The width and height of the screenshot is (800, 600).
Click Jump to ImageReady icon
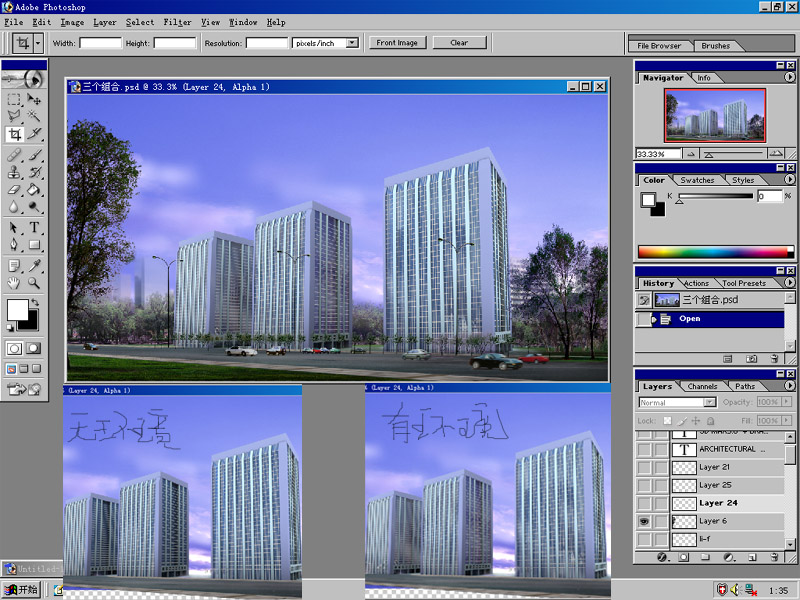coord(23,389)
